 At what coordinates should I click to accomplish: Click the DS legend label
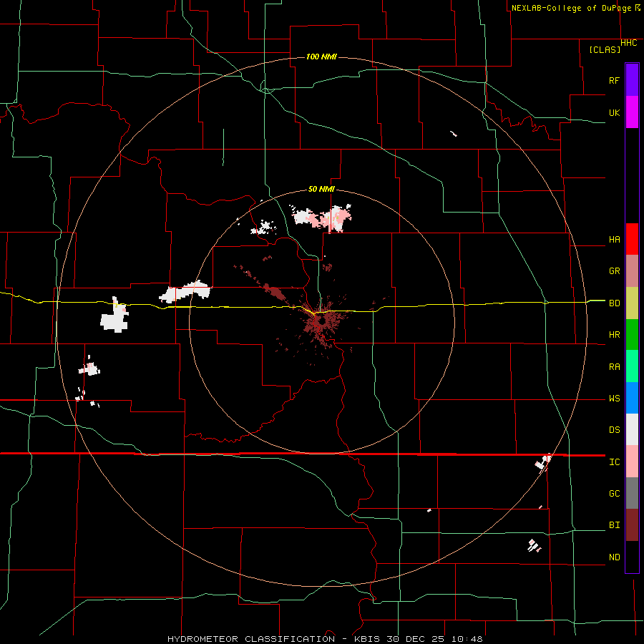point(615,430)
